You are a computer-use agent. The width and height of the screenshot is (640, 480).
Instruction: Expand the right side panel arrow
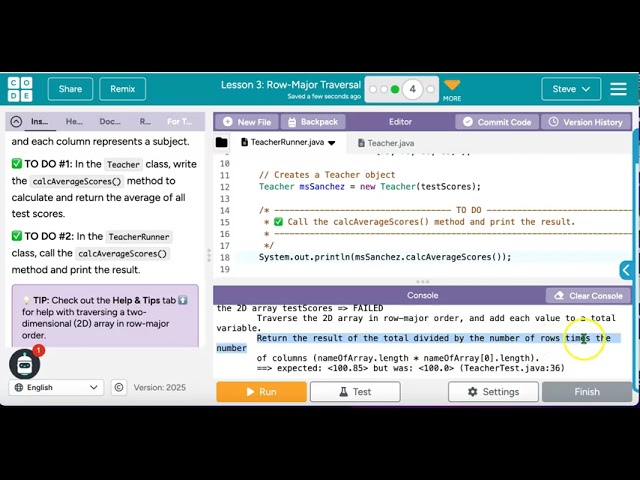pos(626,270)
